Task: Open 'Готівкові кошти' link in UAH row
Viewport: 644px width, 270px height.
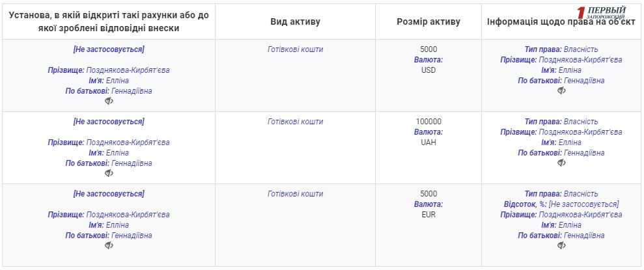Action: (295, 122)
